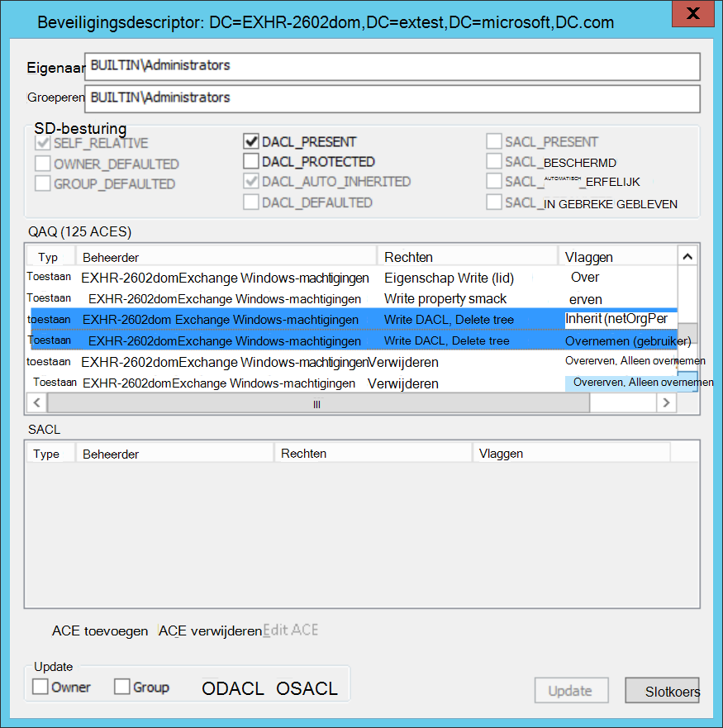Toggle the SACL automatisch erfelijk checkbox

click(x=494, y=181)
